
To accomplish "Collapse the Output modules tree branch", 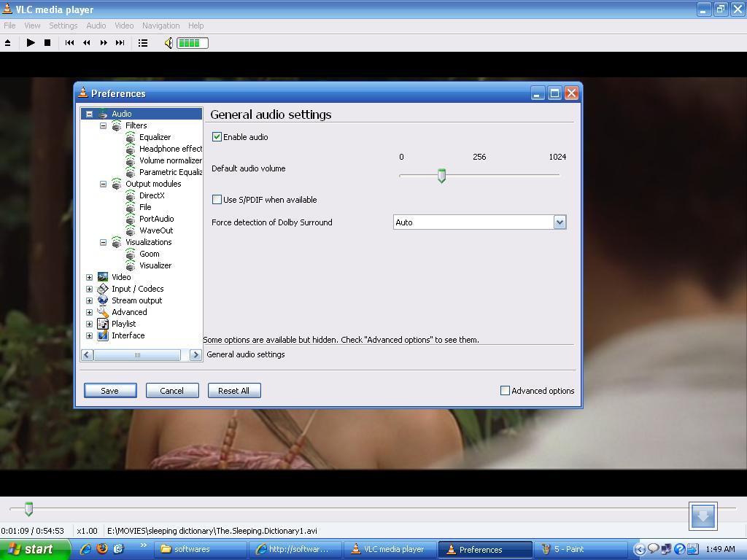I will coord(103,184).
